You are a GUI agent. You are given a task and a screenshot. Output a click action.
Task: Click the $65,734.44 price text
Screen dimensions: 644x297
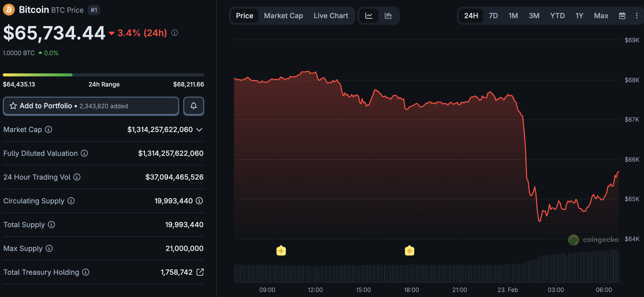(x=54, y=33)
